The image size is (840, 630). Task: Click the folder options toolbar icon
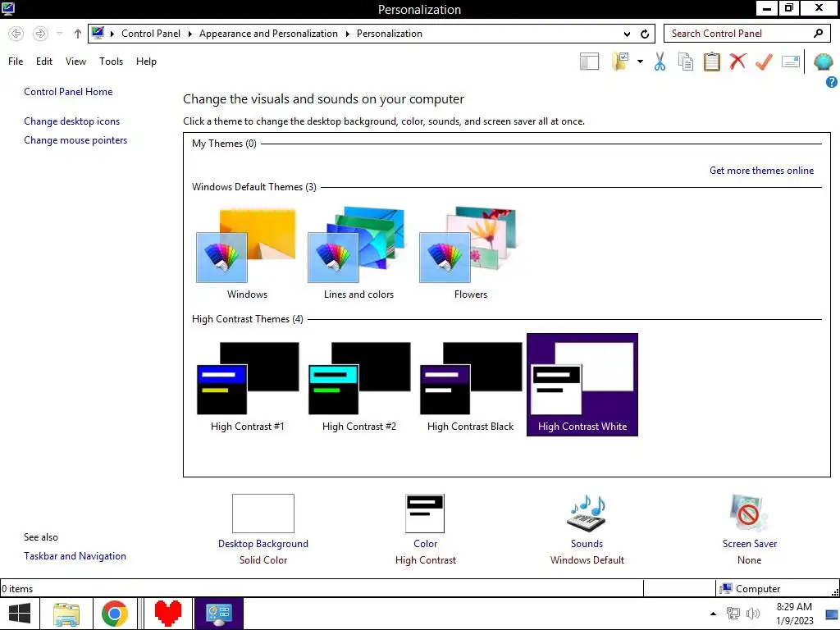(620, 61)
